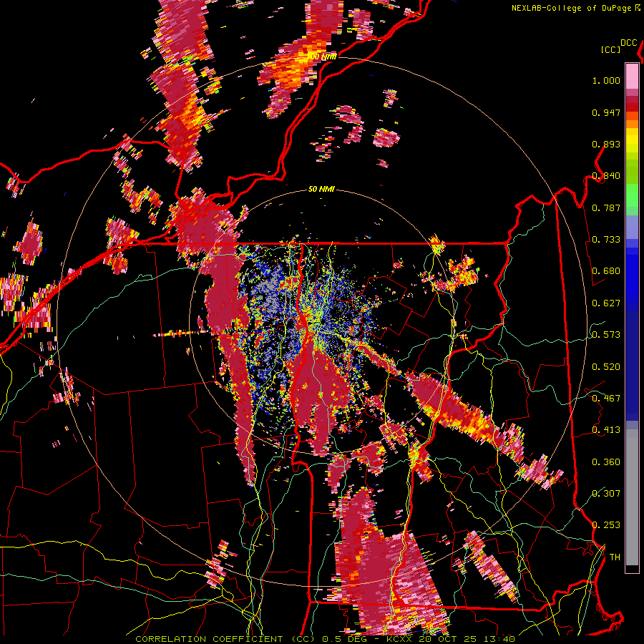Screen dimensions: 644x644
Task: Pick the light pink swatch atop color bar
Action: click(x=632, y=76)
